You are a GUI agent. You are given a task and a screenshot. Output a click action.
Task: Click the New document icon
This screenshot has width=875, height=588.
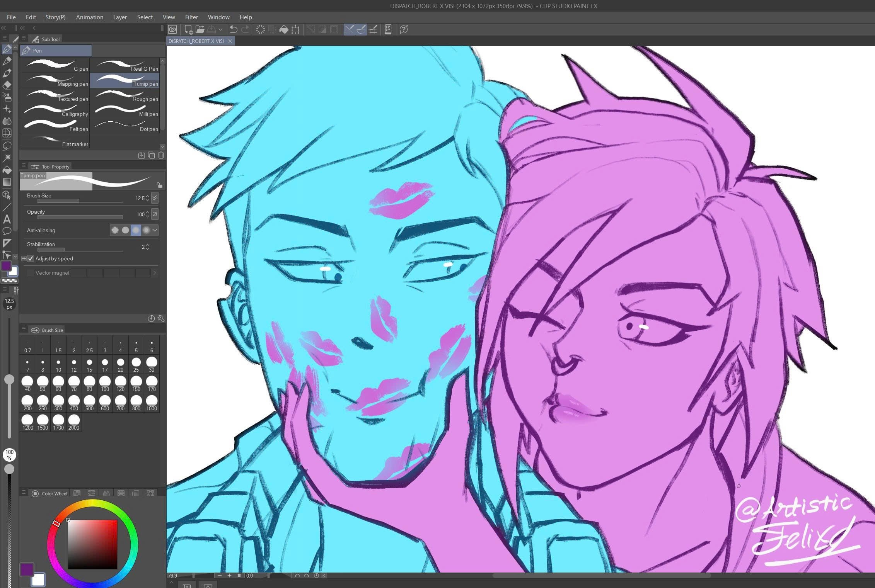pyautogui.click(x=189, y=29)
